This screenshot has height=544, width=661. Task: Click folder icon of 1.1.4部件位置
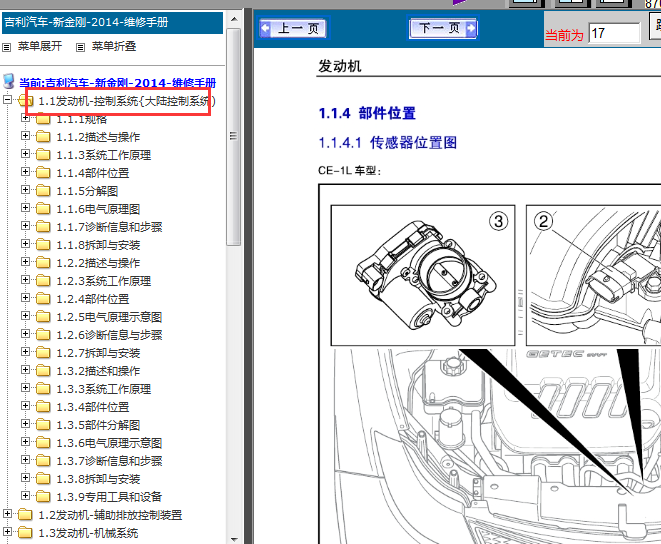point(43,172)
